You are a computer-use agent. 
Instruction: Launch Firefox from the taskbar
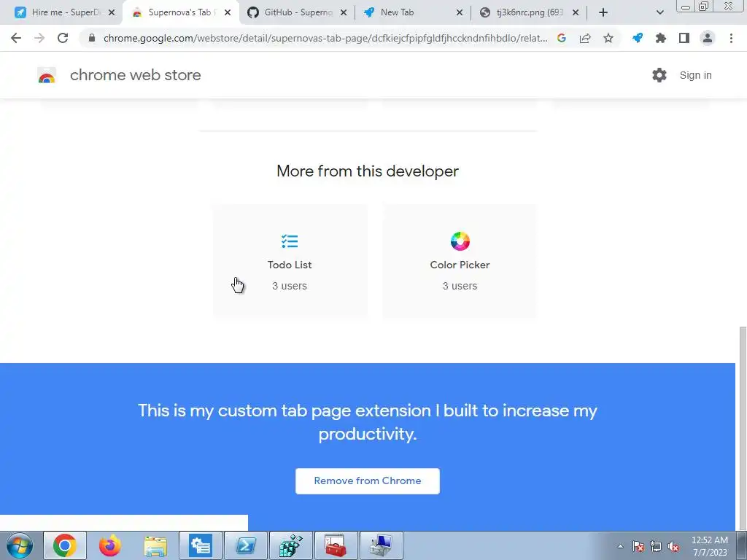[x=110, y=545]
